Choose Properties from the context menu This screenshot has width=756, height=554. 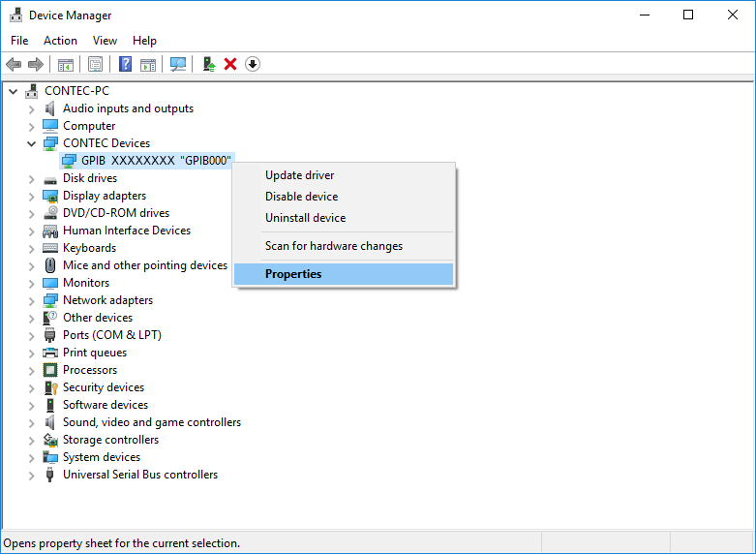(x=293, y=274)
